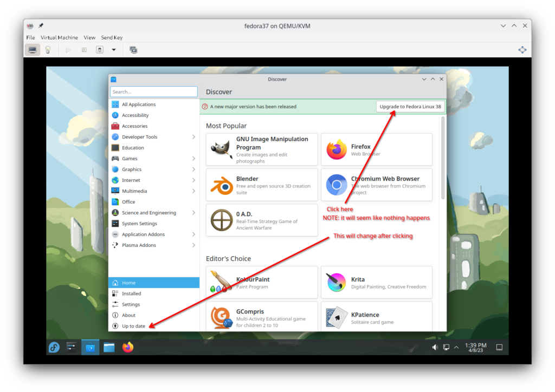This screenshot has width=555, height=392.
Task: Open manage VM snapshots icon
Action: pyautogui.click(x=133, y=50)
